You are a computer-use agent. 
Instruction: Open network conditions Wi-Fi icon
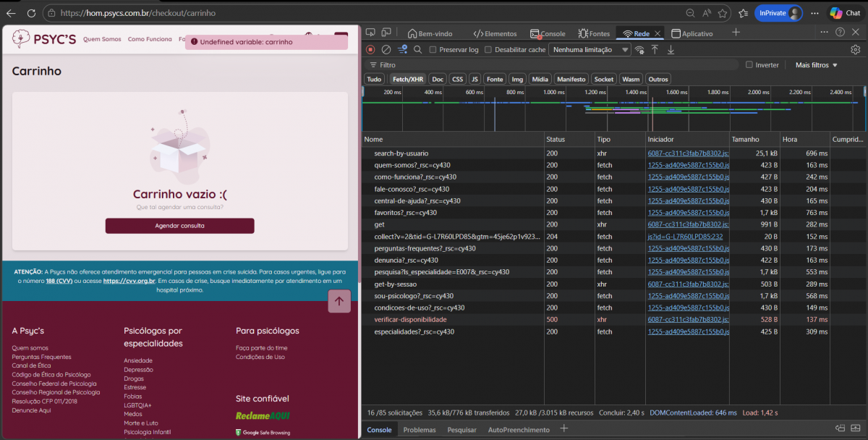tap(639, 49)
